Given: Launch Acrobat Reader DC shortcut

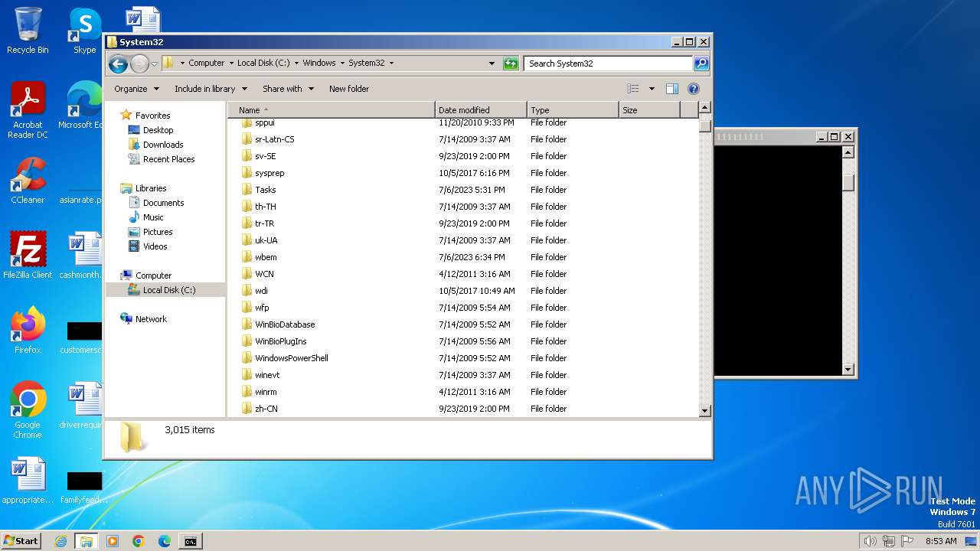Looking at the screenshot, I should [x=28, y=111].
